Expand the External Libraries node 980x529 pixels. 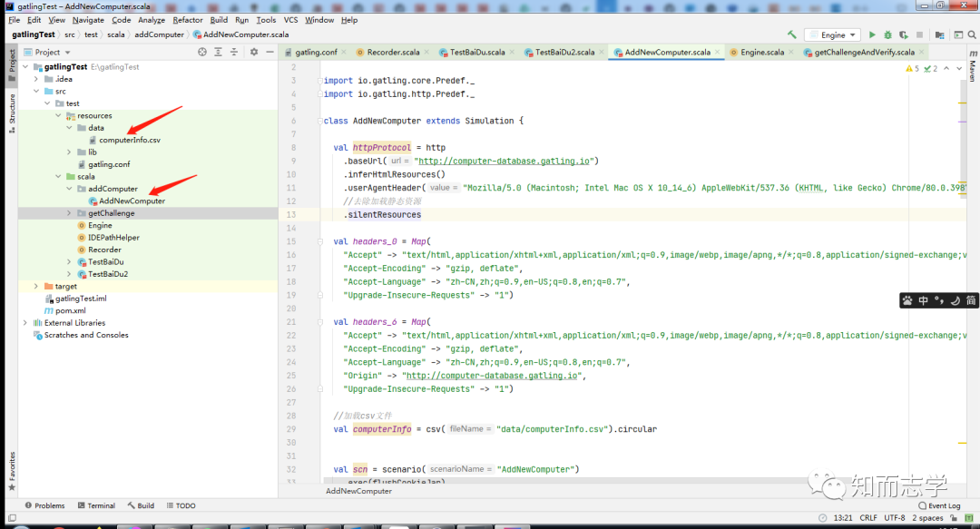25,323
